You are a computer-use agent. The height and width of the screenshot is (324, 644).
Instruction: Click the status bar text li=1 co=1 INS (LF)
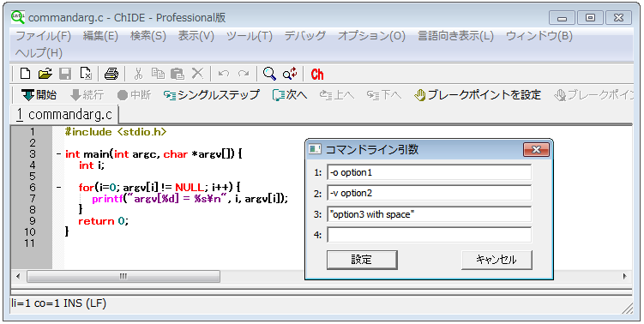coord(58,304)
